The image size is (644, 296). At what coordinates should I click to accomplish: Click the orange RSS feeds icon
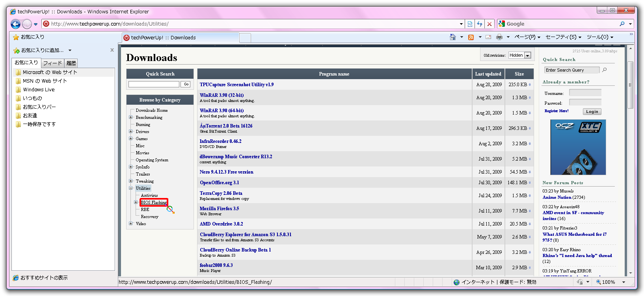pos(471,37)
